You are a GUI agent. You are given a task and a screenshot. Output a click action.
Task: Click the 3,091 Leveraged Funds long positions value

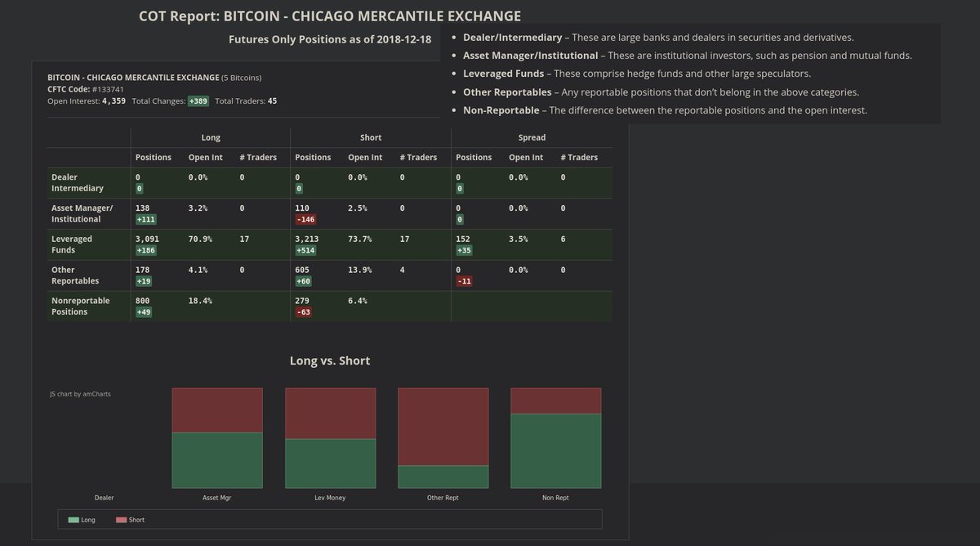coord(147,239)
